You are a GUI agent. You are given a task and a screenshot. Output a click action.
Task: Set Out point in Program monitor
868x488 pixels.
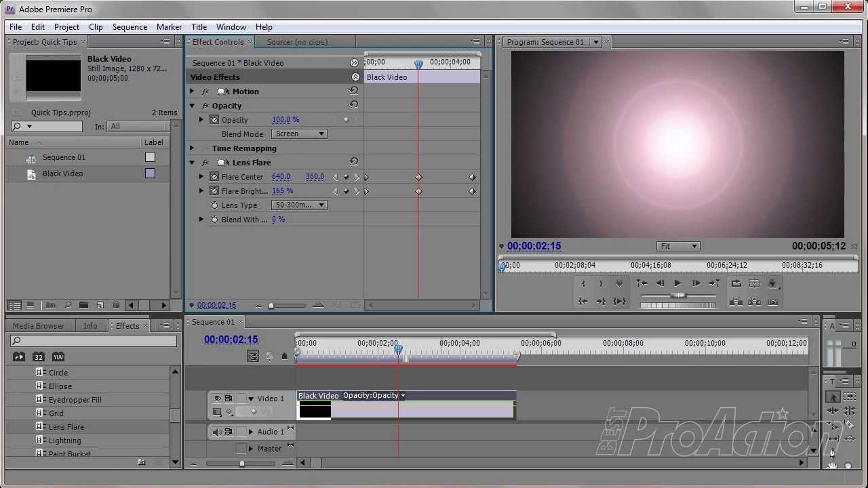click(601, 283)
